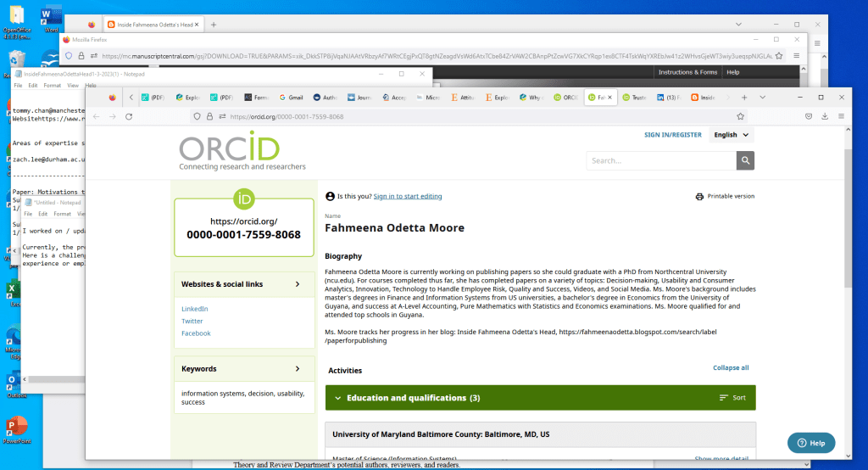The width and height of the screenshot is (868, 470).
Task: Open the Sort options for Education
Action: (x=732, y=398)
